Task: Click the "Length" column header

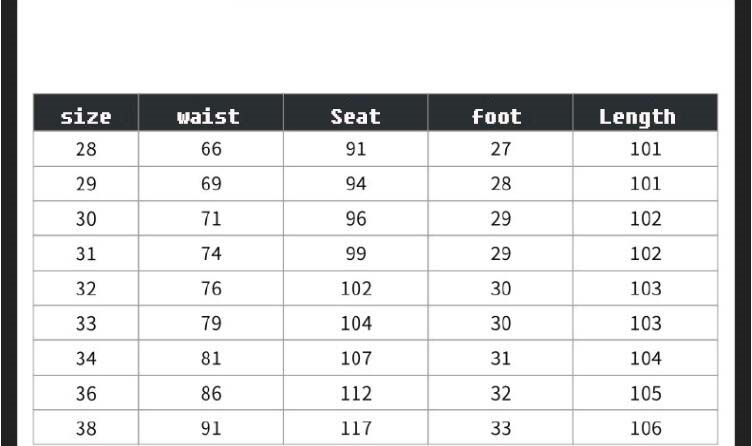Action: (x=637, y=116)
